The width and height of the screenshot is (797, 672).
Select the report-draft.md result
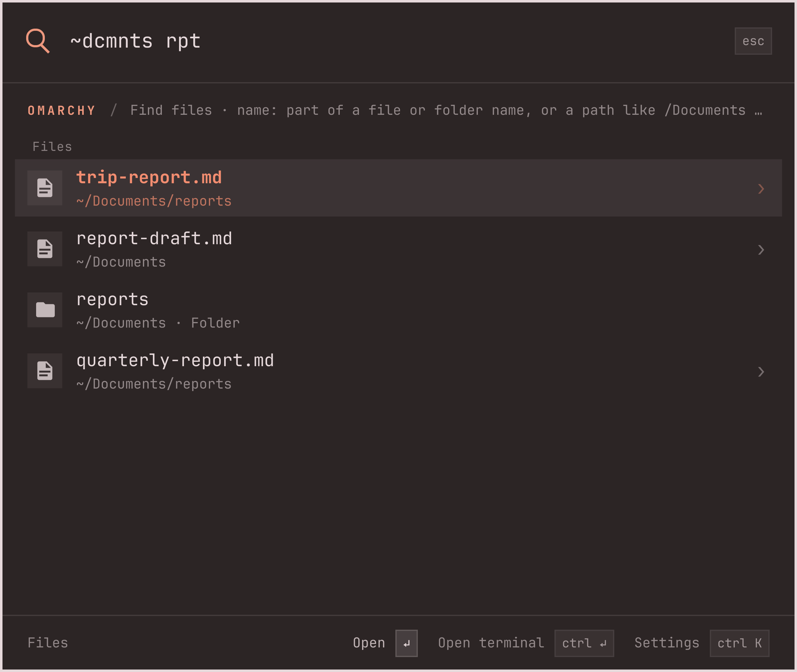(x=398, y=249)
